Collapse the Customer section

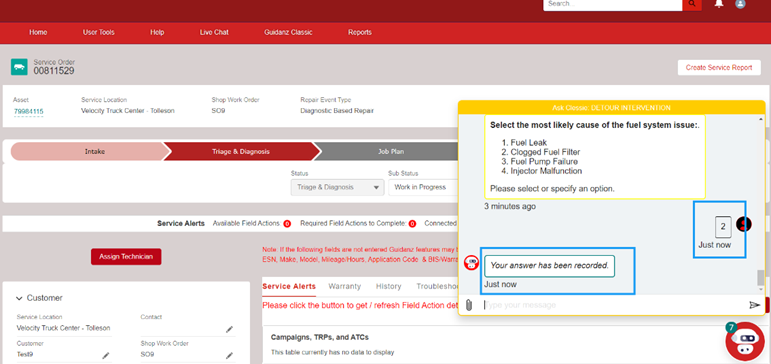[19, 298]
